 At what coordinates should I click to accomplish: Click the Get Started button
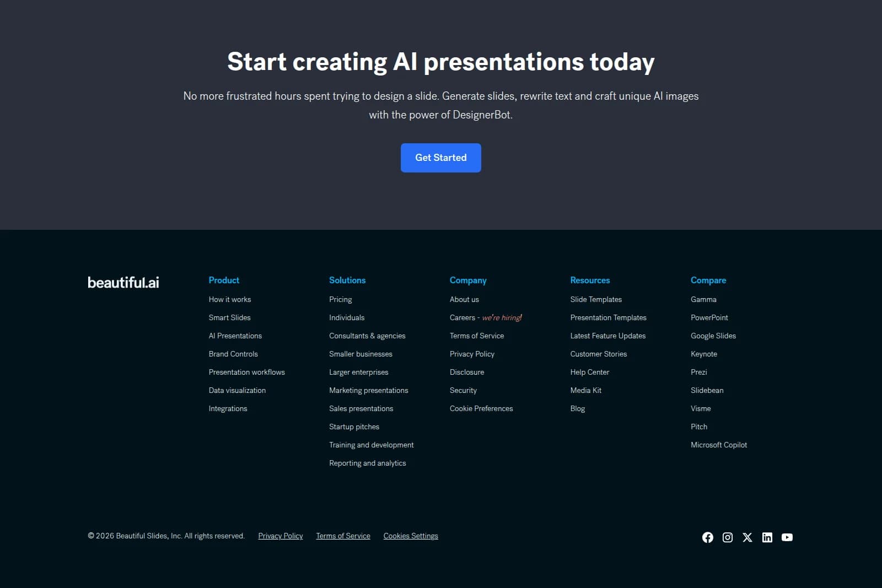[440, 158]
